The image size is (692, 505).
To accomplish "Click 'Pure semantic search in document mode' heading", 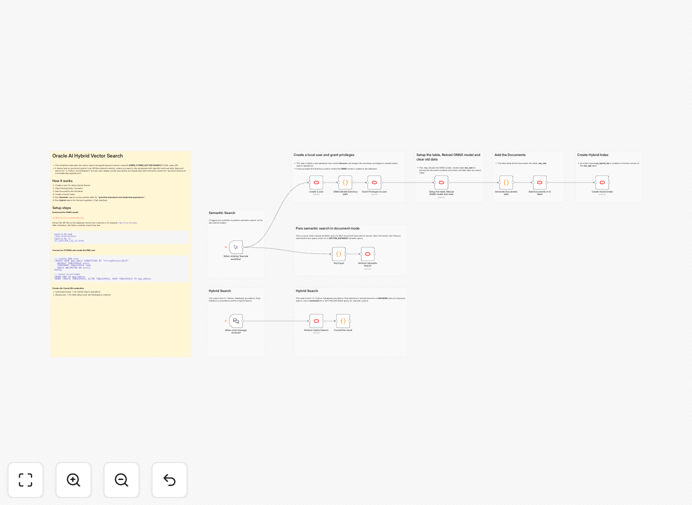I will tap(327, 228).
